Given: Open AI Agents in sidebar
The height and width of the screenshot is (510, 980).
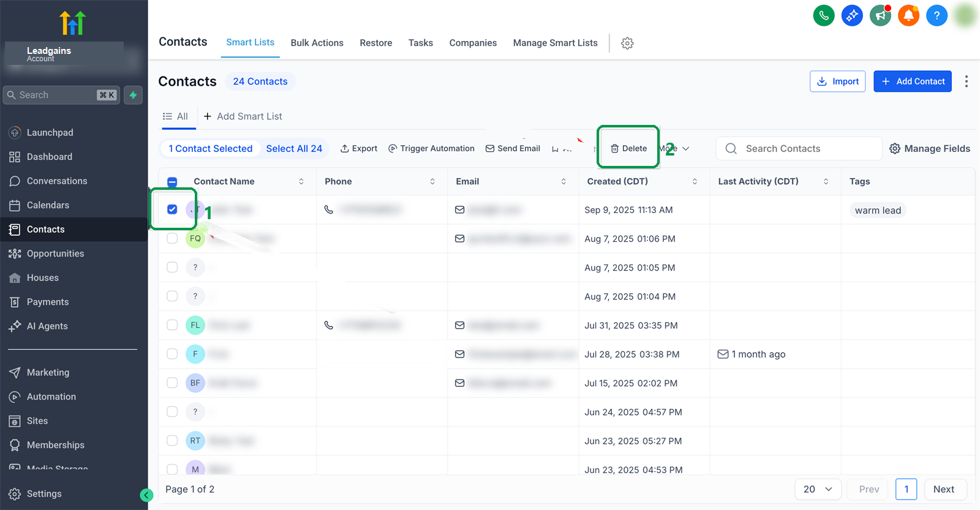Looking at the screenshot, I should point(47,326).
